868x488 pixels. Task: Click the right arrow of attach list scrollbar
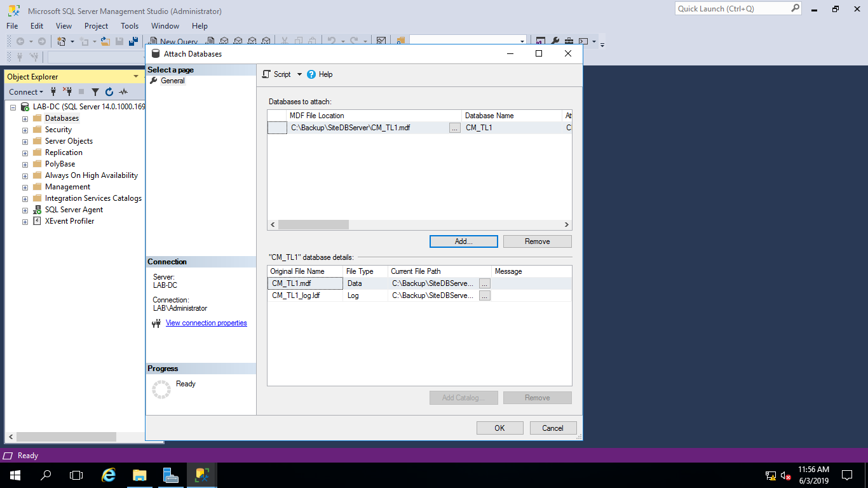pos(567,225)
